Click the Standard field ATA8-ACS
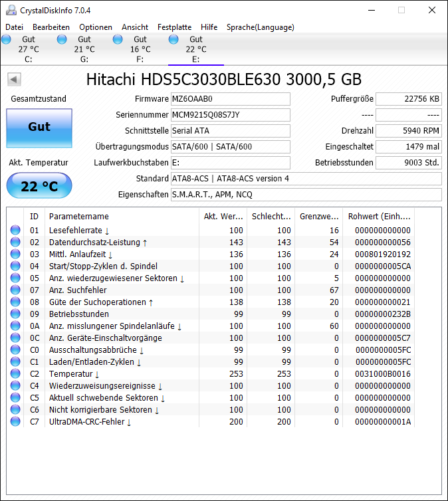 (306, 179)
